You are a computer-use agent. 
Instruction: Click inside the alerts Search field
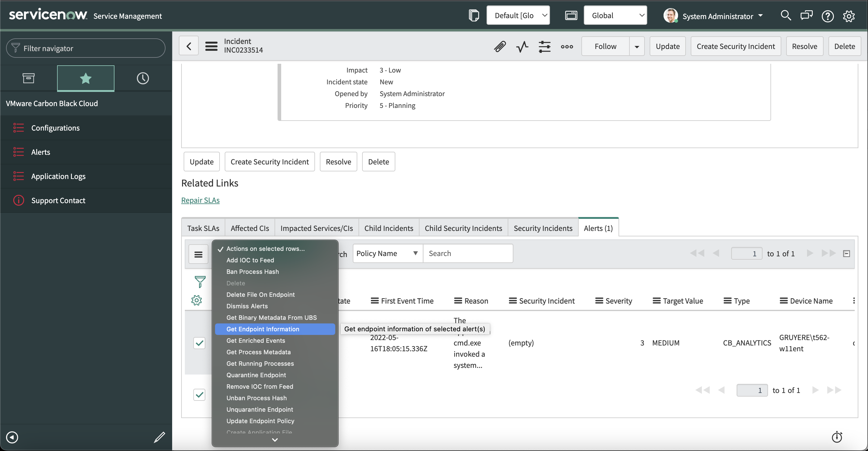click(x=468, y=253)
